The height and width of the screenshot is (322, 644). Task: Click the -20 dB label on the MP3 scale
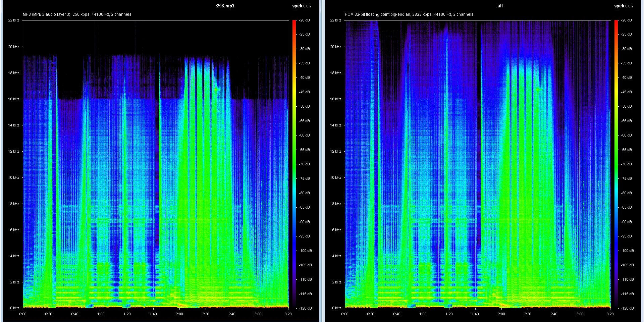pos(305,20)
